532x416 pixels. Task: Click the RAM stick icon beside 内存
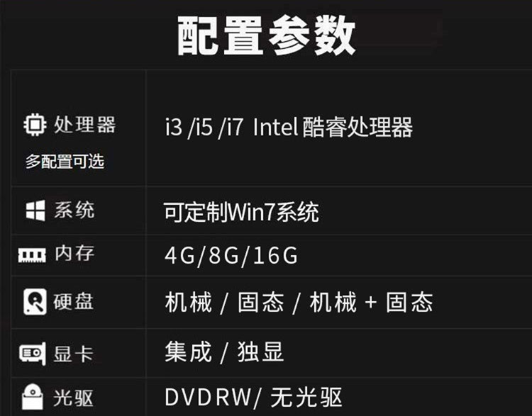pos(32,254)
